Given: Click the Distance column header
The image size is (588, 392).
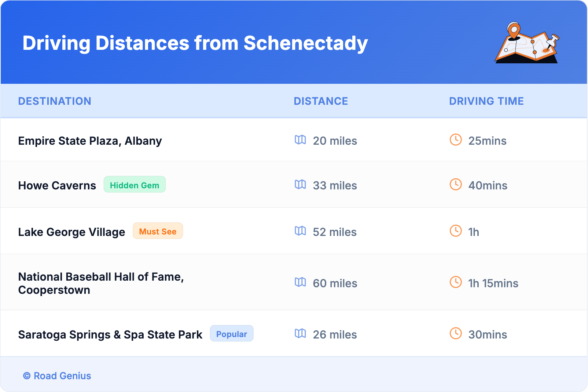Looking at the screenshot, I should (x=321, y=101).
